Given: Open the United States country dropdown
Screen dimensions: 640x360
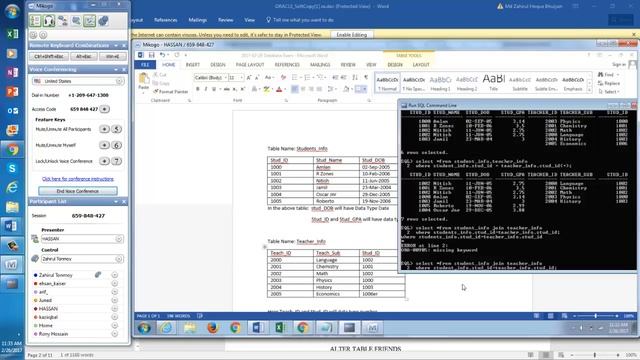Looking at the screenshot, I should 78,81.
